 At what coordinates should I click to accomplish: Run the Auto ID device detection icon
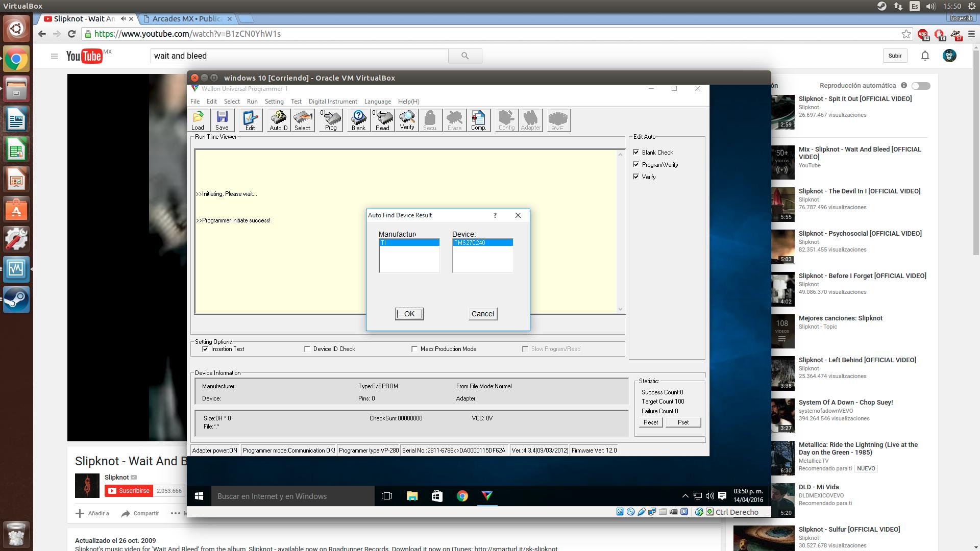point(278,120)
